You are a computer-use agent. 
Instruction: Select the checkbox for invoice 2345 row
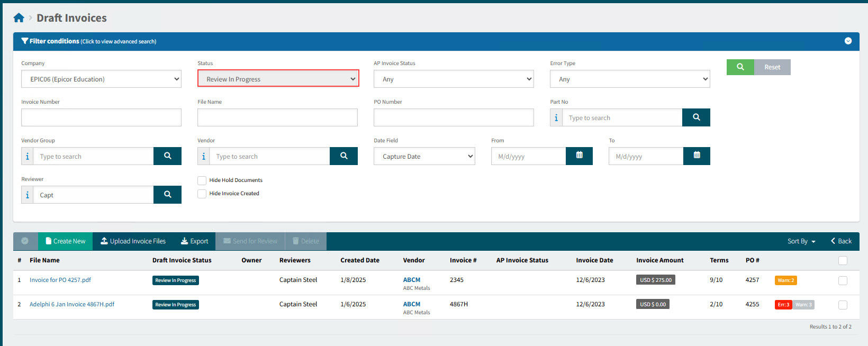[x=843, y=280]
